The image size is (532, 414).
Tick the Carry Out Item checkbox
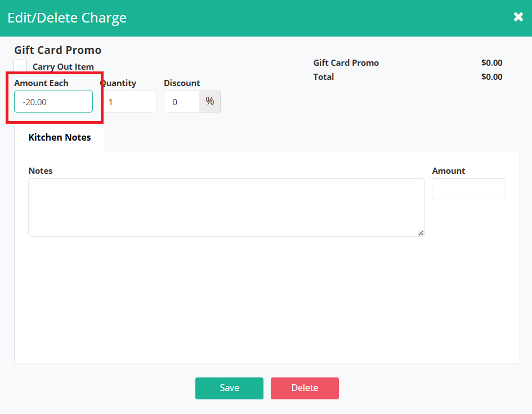(20, 66)
